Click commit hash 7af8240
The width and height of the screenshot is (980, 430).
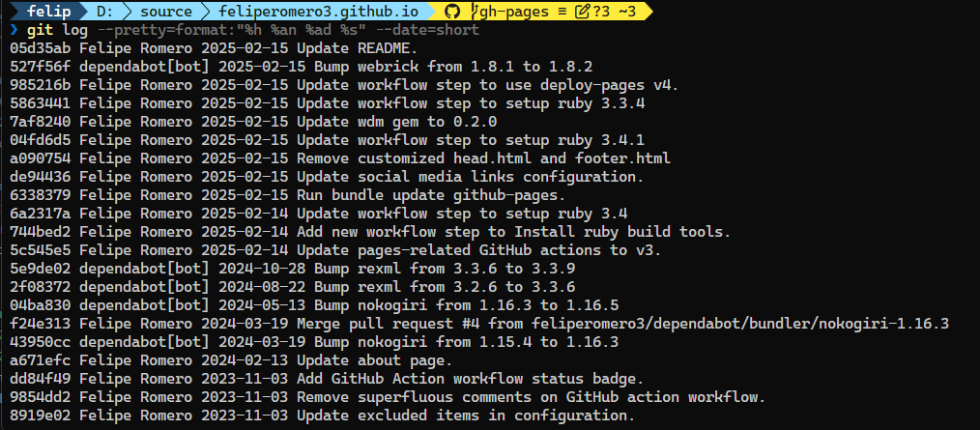[40, 122]
